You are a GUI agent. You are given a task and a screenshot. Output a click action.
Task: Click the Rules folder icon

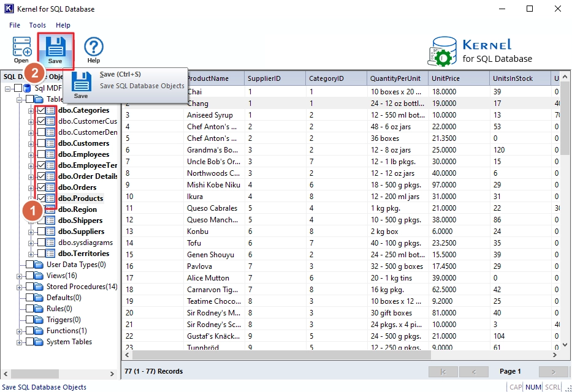(39, 309)
